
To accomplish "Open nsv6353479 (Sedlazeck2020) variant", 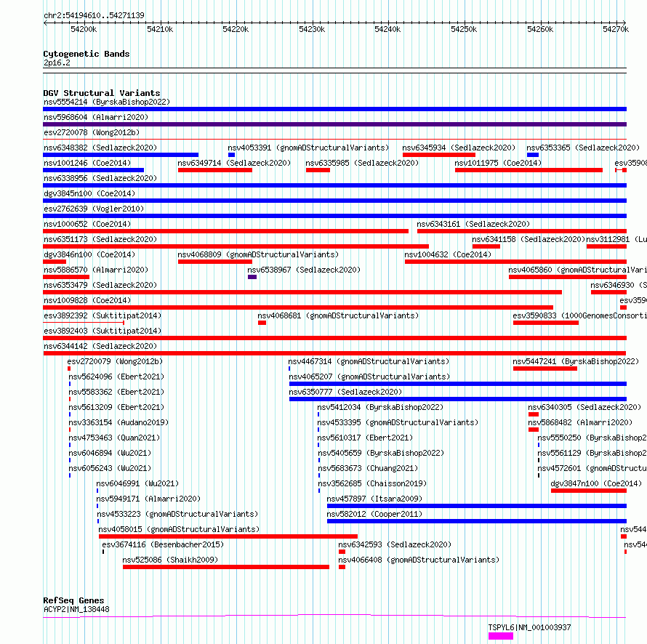I will point(100,285).
